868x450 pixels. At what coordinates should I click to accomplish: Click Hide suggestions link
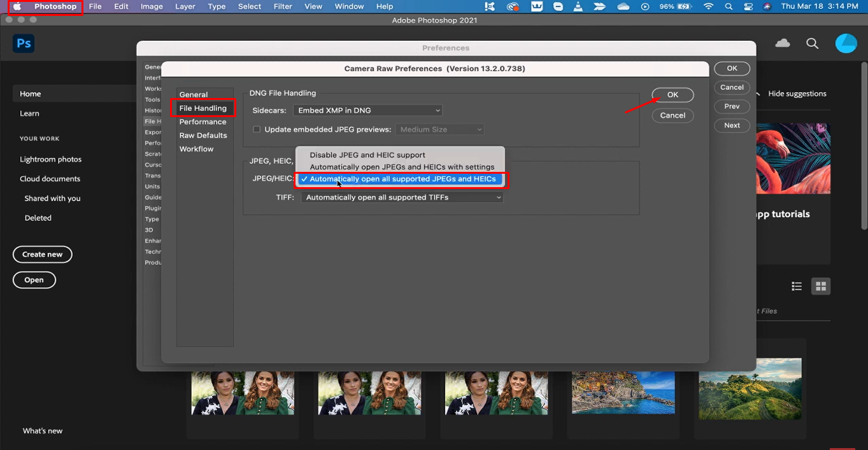tap(797, 94)
